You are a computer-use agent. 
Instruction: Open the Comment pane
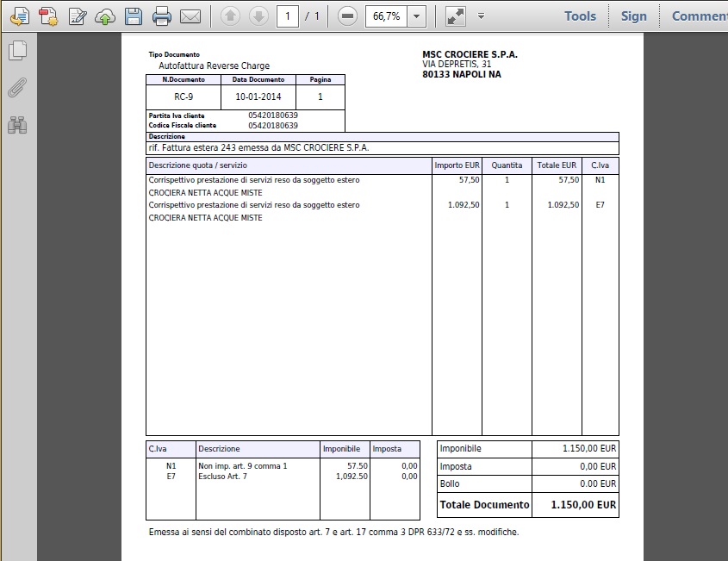point(700,16)
